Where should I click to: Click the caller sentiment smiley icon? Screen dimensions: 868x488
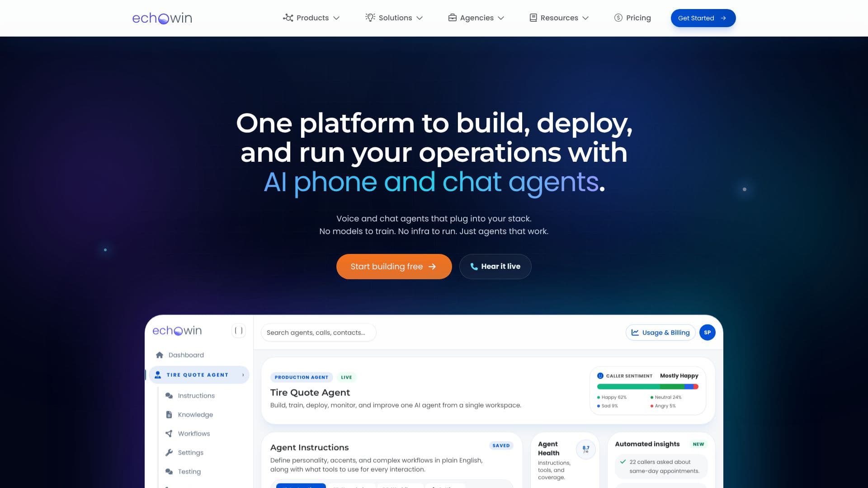tap(600, 376)
